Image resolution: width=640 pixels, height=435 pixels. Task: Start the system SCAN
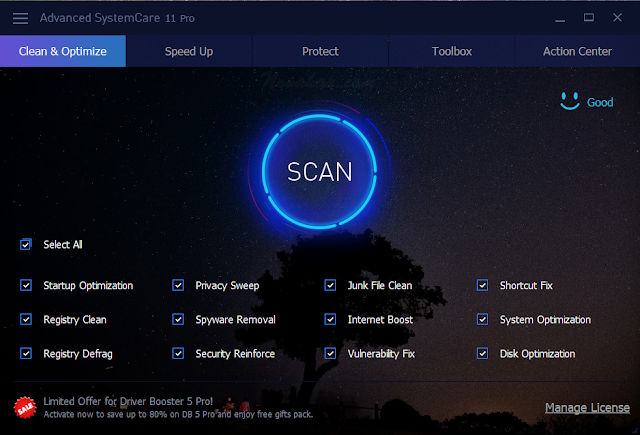319,171
